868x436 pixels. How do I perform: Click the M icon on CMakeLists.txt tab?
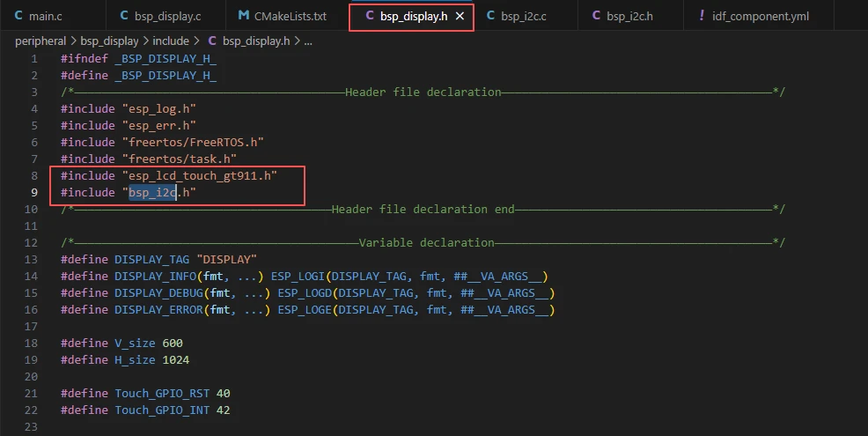pyautogui.click(x=244, y=16)
